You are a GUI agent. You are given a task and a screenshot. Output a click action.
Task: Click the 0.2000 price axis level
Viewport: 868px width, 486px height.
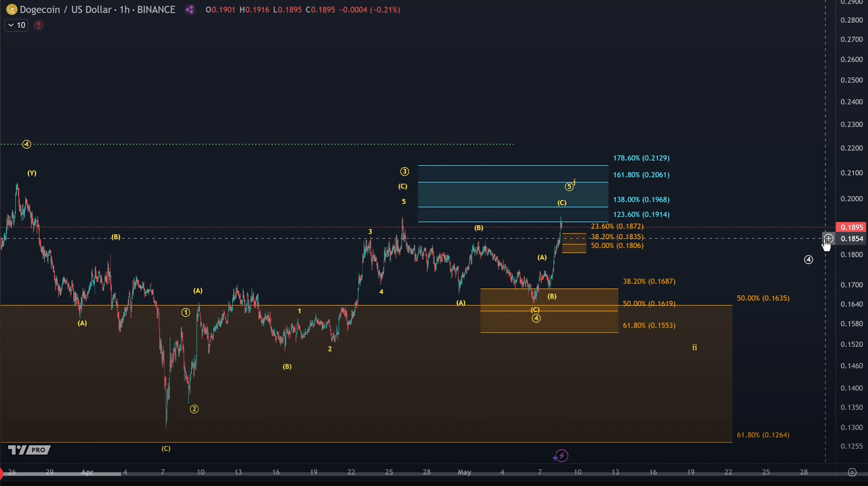(852, 199)
